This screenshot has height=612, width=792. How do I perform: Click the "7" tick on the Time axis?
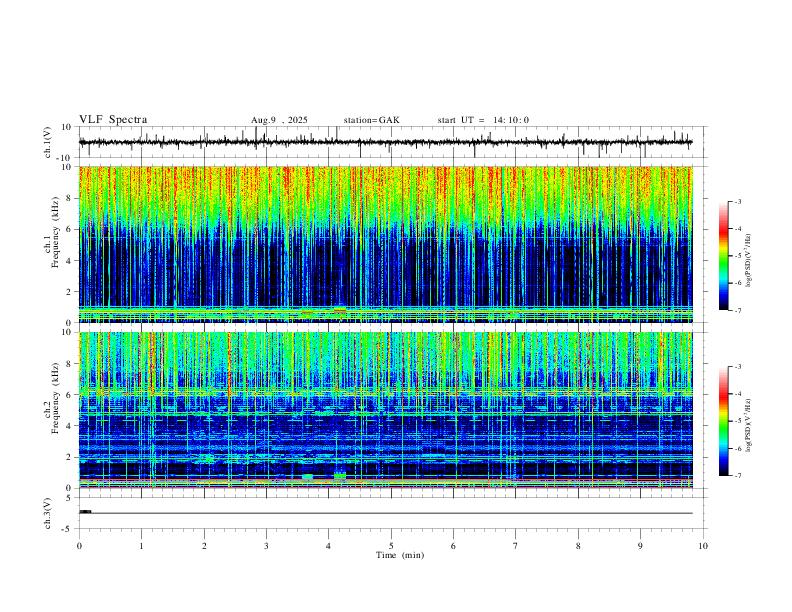516,546
